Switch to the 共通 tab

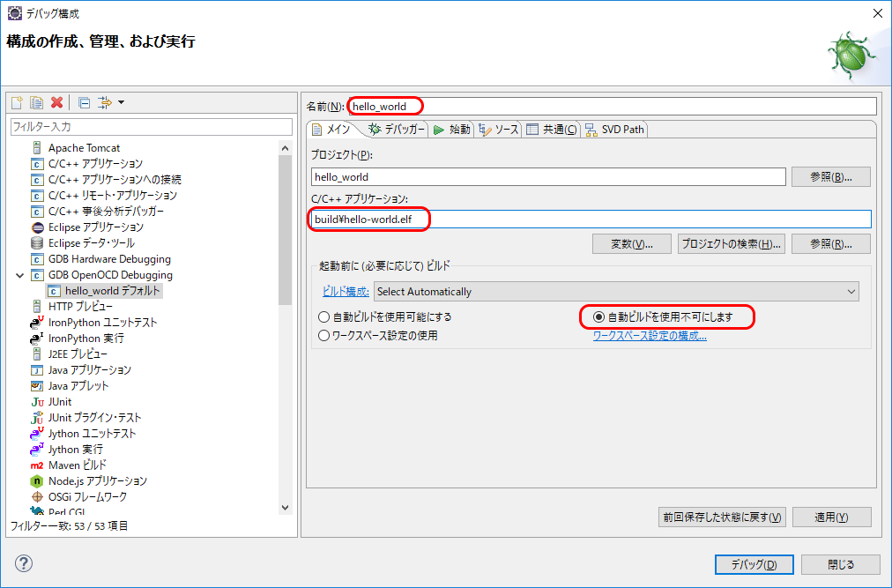coord(552,130)
